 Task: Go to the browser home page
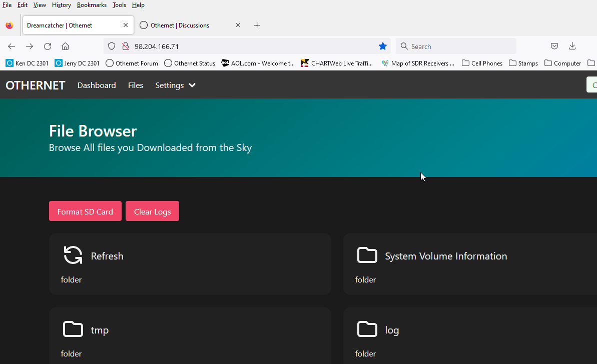(x=65, y=46)
